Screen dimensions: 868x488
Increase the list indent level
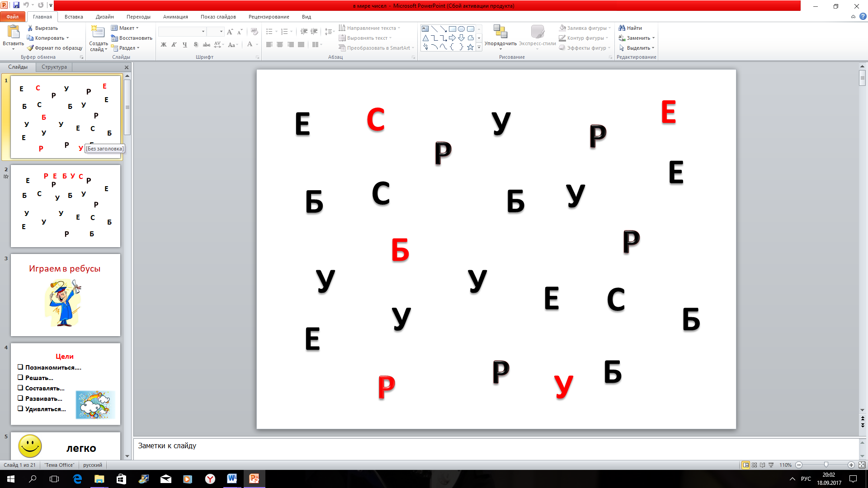click(314, 32)
